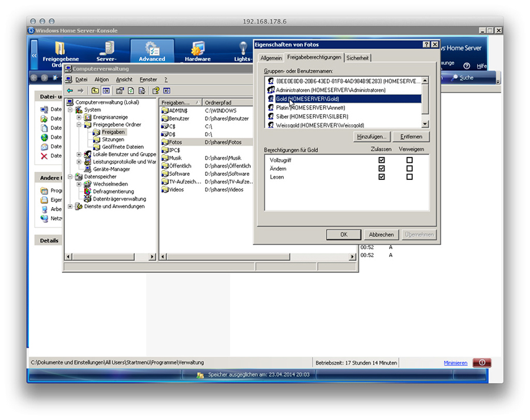Open the Hardware console tab
The image size is (530, 420).
click(x=198, y=51)
